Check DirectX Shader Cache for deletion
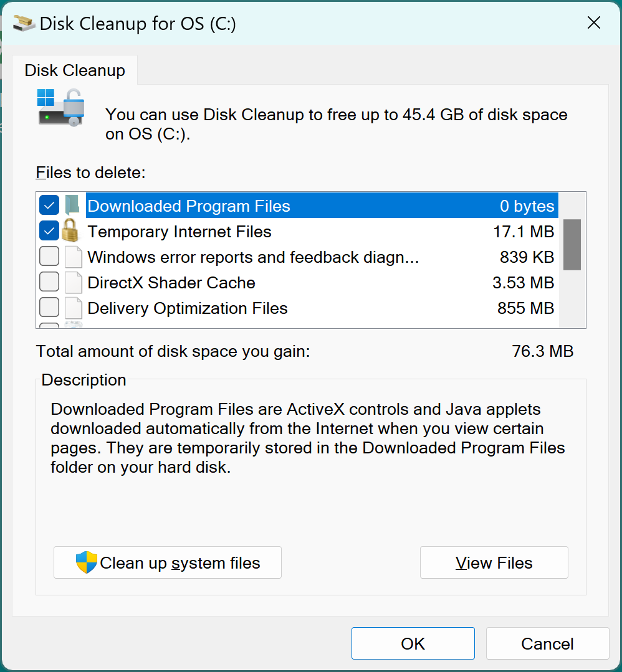622x672 pixels. click(49, 282)
